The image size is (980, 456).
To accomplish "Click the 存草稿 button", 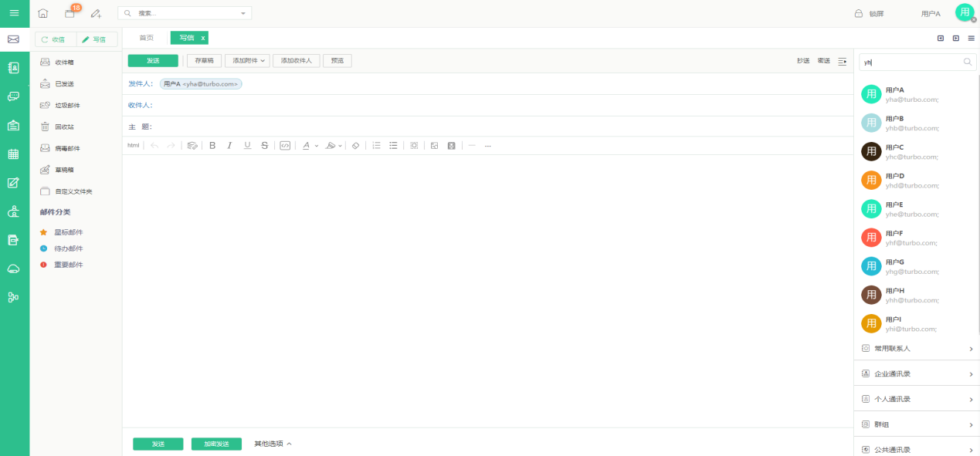I will pyautogui.click(x=204, y=60).
